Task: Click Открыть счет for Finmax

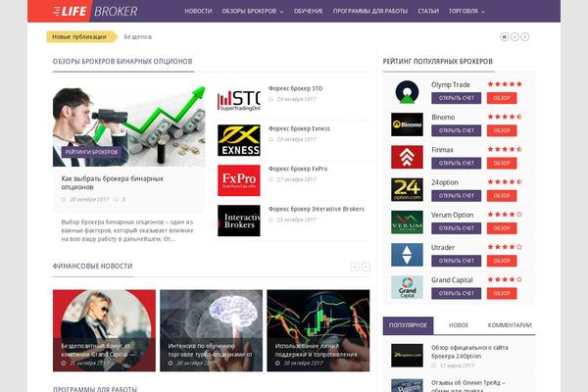Action: pos(456,164)
